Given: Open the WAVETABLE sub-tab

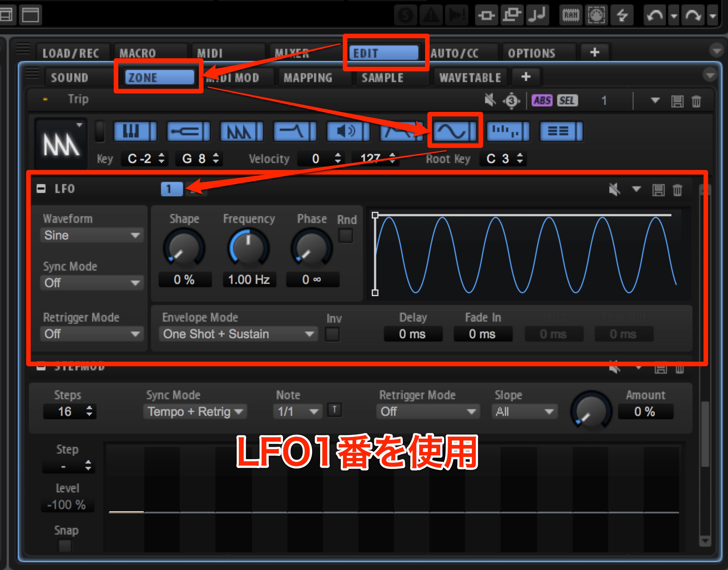Looking at the screenshot, I should 470,77.
